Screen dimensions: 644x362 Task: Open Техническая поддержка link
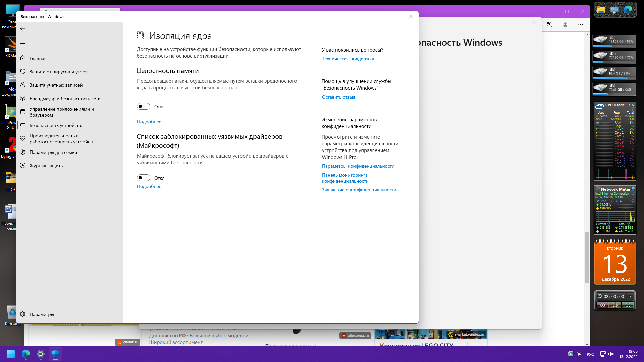coord(348,59)
